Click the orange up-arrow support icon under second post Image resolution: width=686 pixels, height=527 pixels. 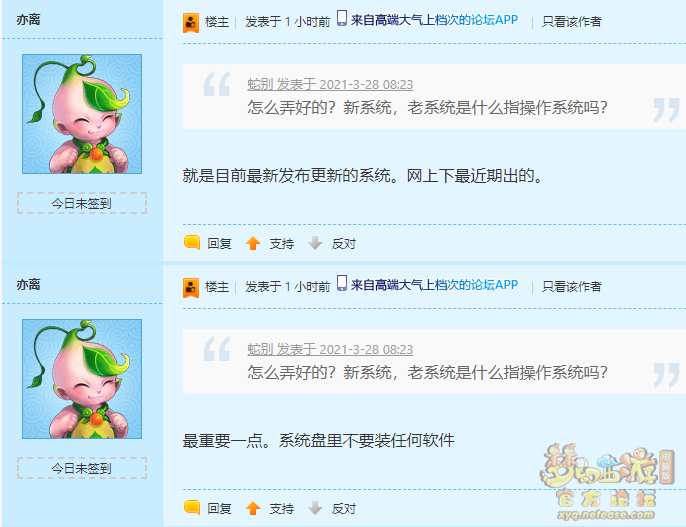tap(253, 508)
